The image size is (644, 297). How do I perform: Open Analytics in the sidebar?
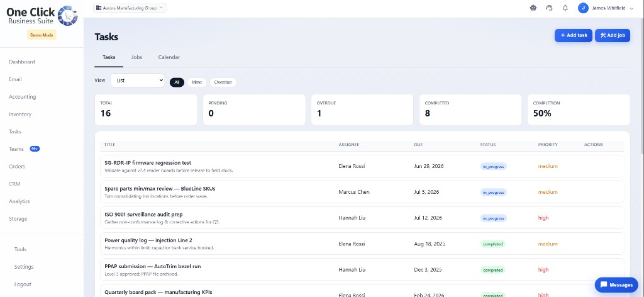pyautogui.click(x=19, y=201)
